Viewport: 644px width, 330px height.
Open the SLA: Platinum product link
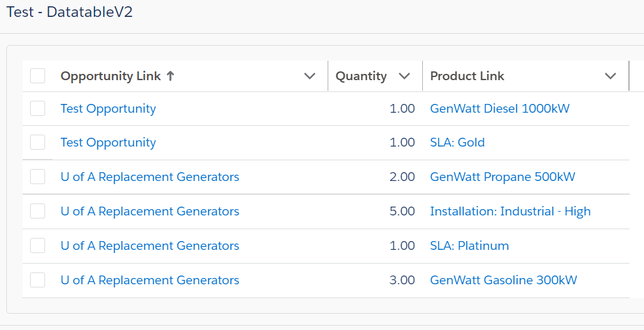coord(469,245)
